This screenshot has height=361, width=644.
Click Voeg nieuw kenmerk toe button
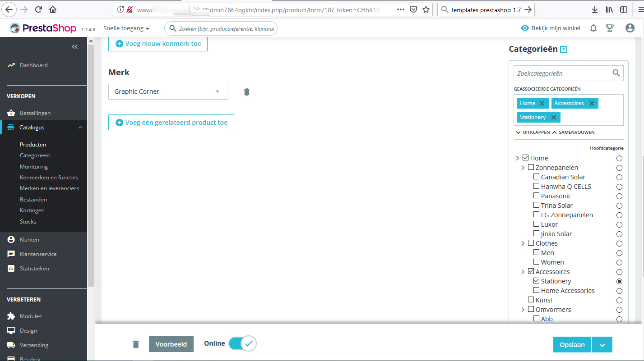[158, 44]
